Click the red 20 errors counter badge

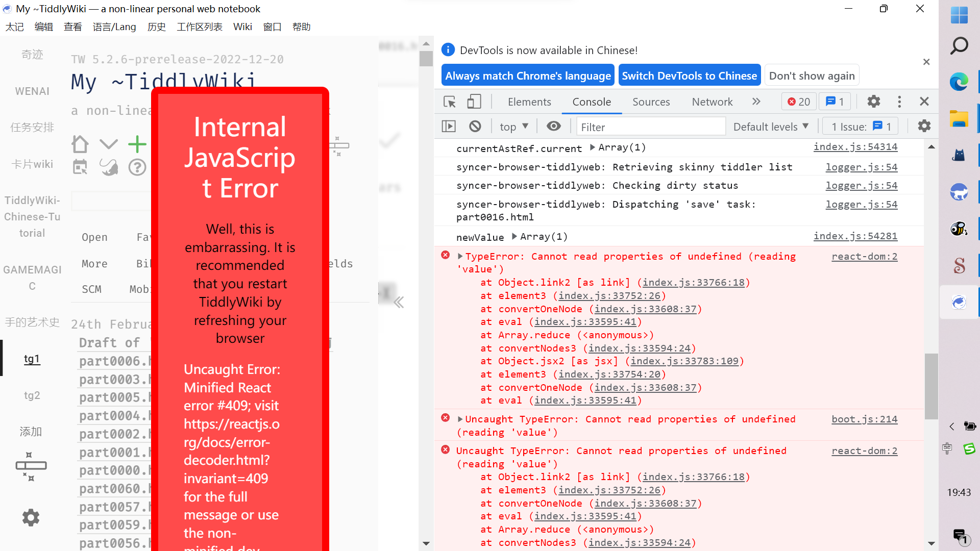pyautogui.click(x=799, y=102)
